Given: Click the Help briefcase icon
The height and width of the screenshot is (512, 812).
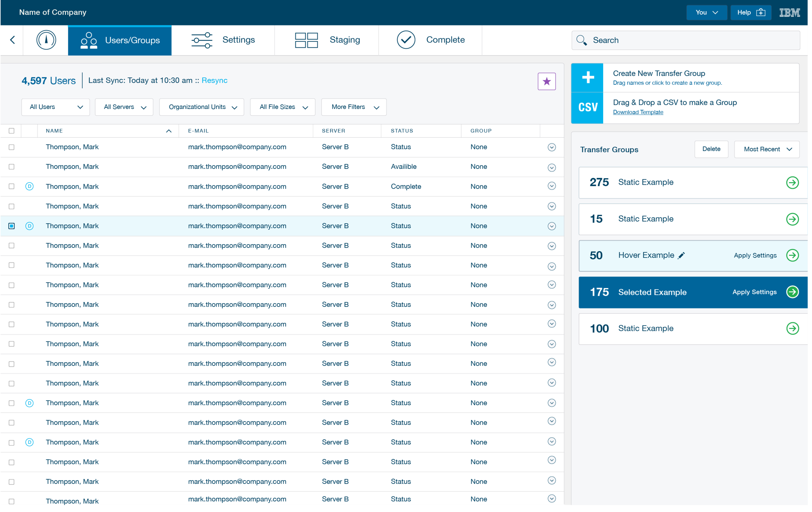Looking at the screenshot, I should (761, 12).
